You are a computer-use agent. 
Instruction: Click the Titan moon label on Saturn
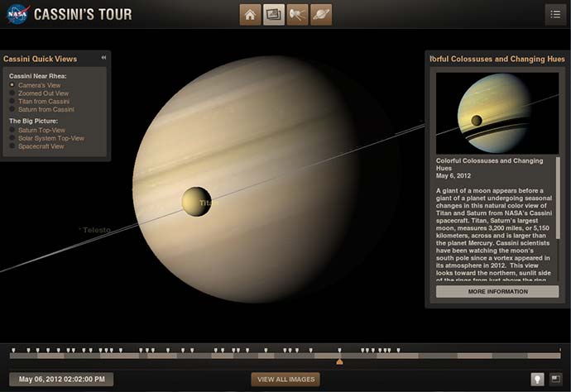[206, 202]
